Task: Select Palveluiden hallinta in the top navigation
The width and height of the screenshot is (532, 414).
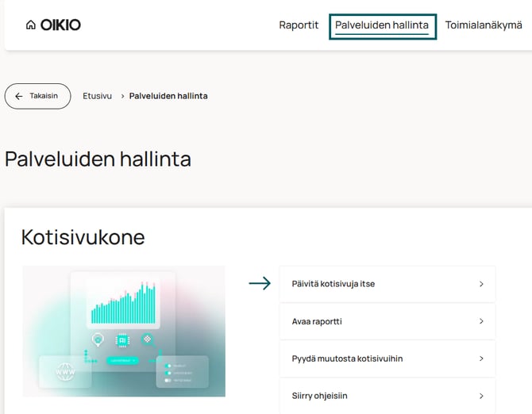Action: pos(383,26)
